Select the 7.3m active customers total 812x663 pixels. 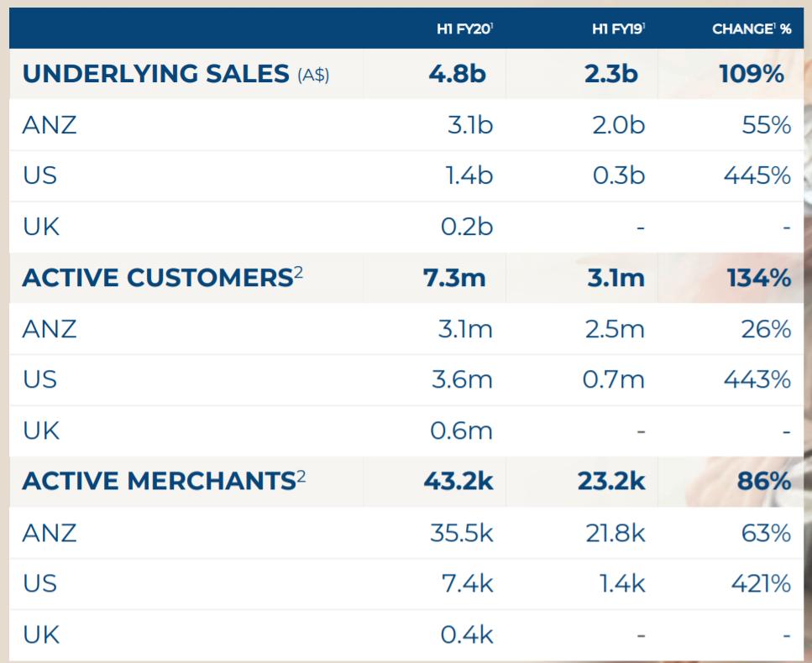(x=455, y=278)
